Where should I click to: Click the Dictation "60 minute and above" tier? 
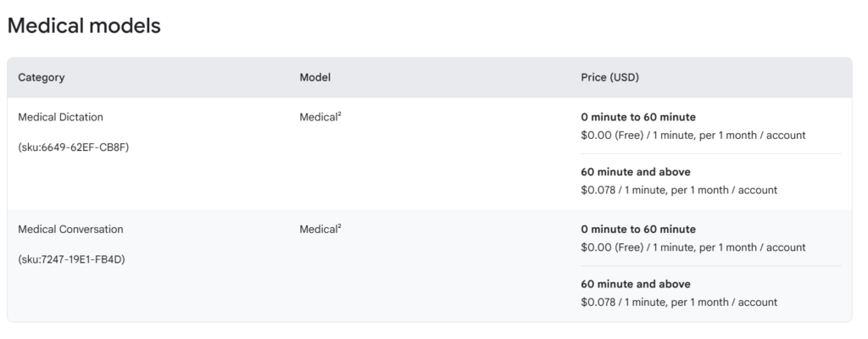point(636,172)
